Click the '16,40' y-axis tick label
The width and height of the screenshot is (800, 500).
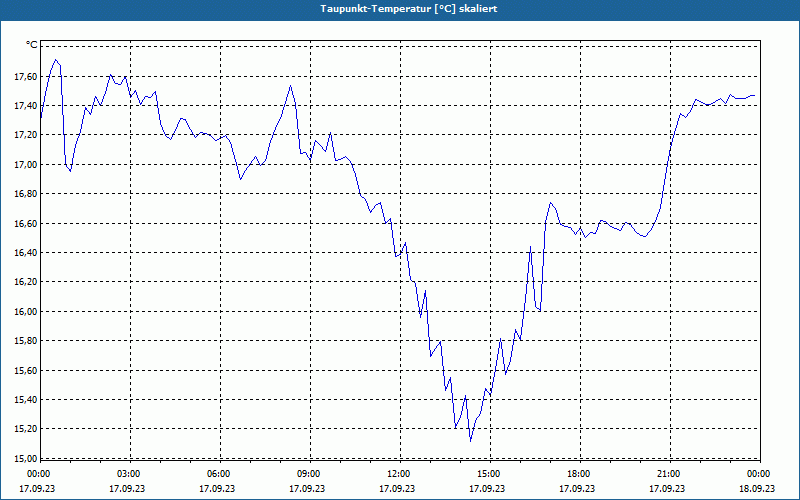[26, 252]
